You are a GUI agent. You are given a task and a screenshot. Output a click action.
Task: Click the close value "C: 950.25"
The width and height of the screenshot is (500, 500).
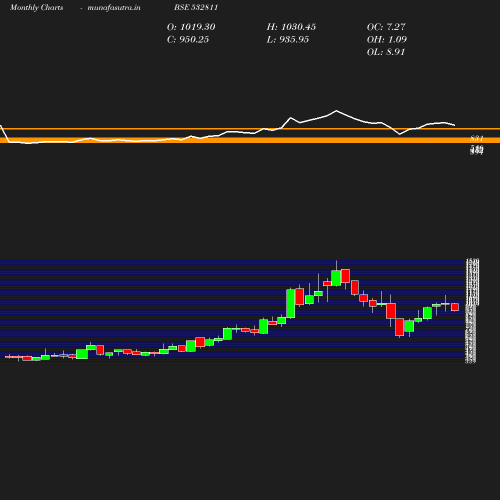(x=188, y=40)
